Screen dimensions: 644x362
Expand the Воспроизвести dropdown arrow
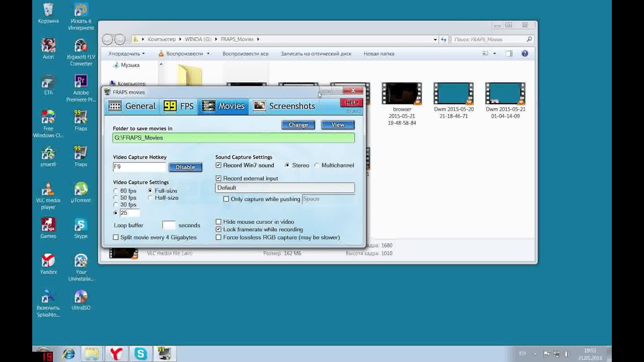click(x=208, y=54)
